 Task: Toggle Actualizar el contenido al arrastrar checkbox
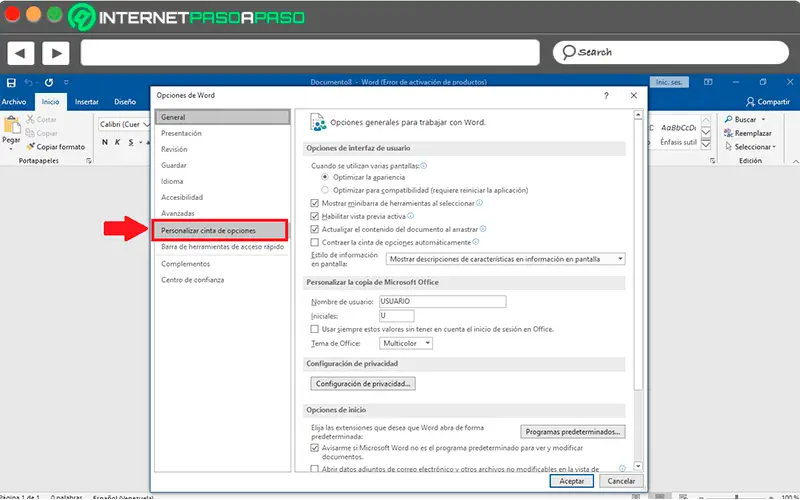[315, 230]
